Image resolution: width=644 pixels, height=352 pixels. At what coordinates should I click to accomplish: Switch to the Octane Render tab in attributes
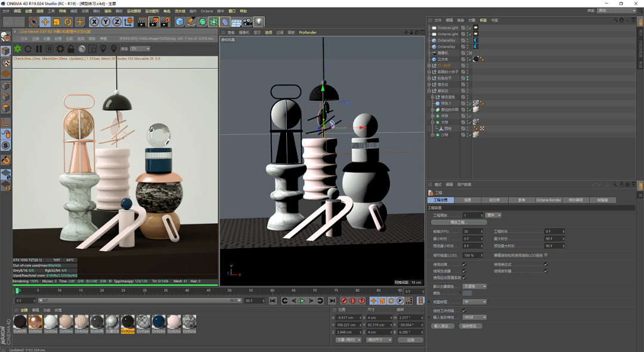pyautogui.click(x=549, y=200)
